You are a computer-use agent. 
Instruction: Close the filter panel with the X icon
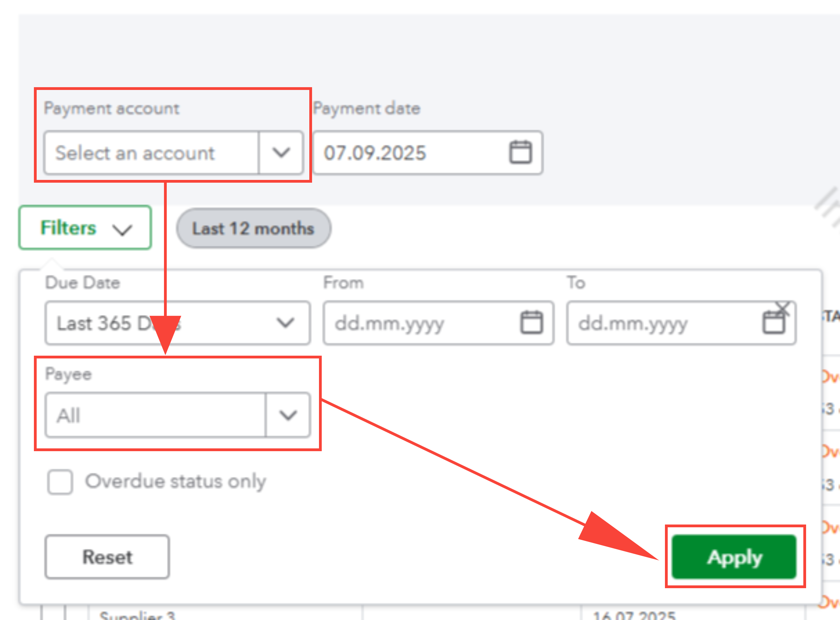click(783, 309)
